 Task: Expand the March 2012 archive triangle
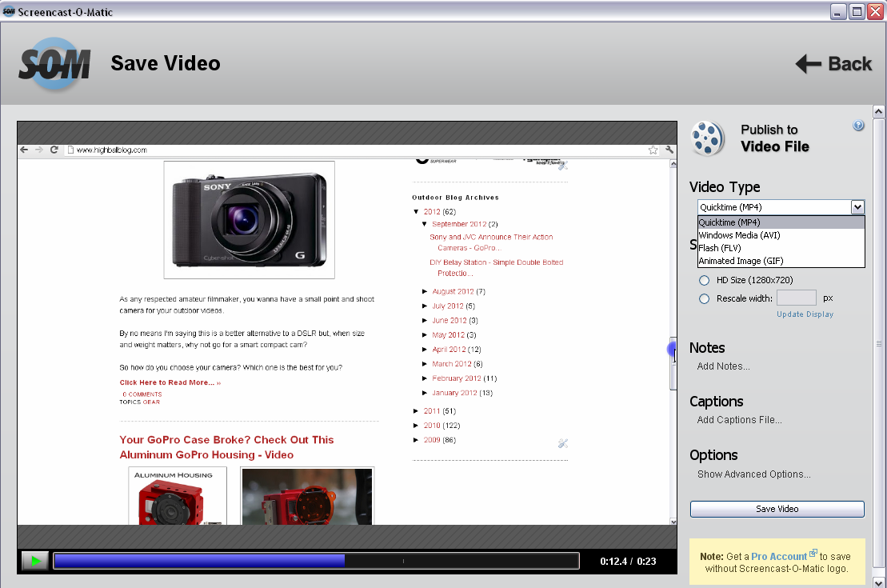pyautogui.click(x=425, y=364)
